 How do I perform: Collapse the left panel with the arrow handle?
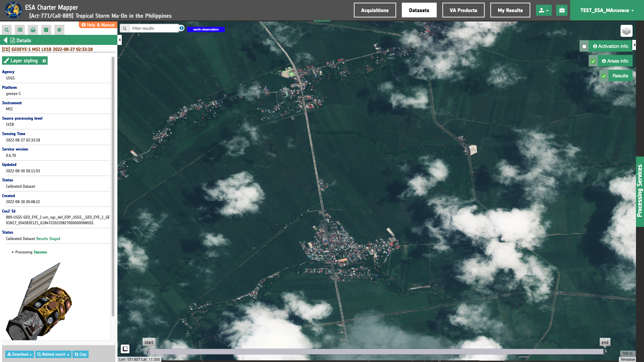(120, 40)
